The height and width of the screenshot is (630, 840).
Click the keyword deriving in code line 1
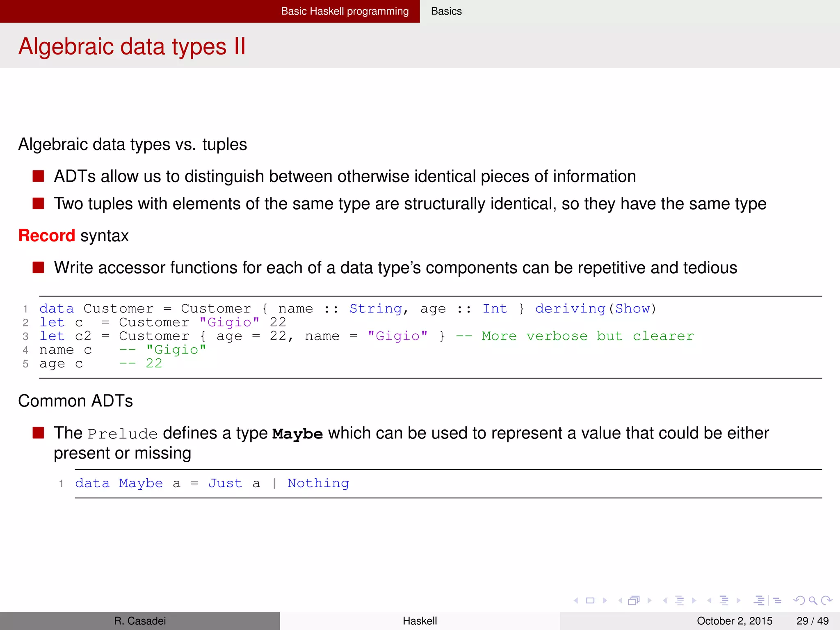(x=570, y=308)
